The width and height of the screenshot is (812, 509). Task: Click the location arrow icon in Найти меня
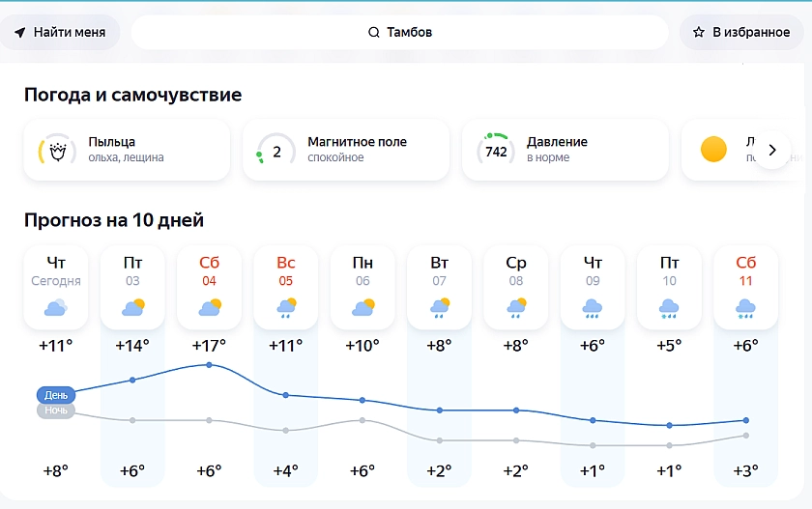20,33
